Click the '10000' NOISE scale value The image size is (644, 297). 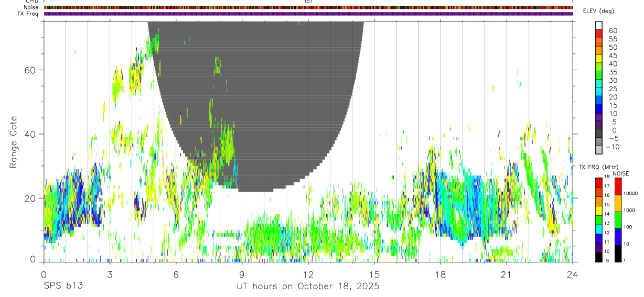click(x=630, y=193)
